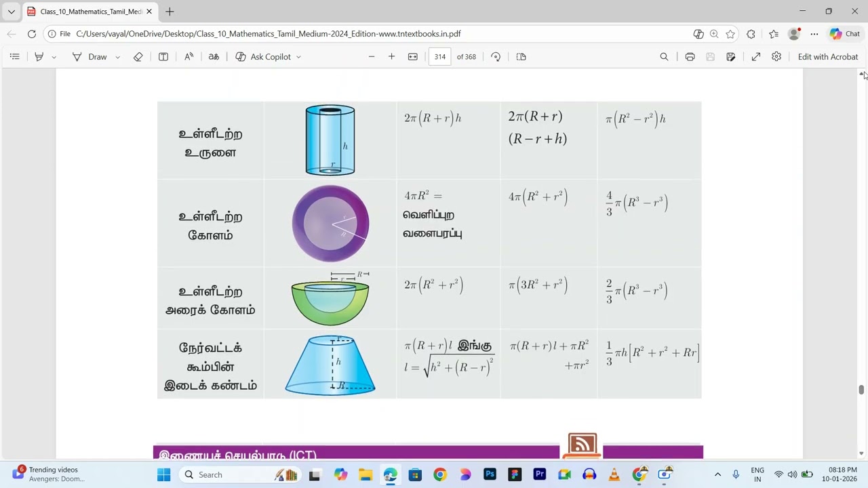
Task: Rotate the PDF page
Action: (x=496, y=57)
